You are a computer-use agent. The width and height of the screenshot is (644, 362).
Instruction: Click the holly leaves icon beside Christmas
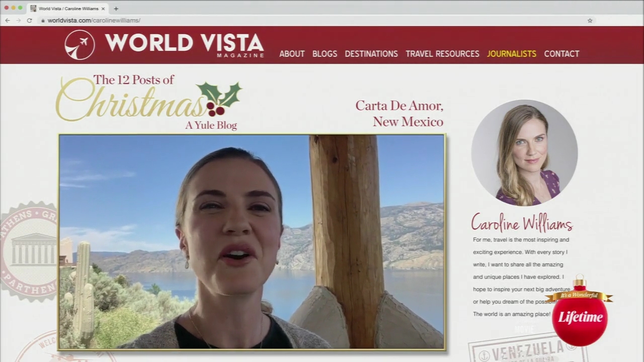219,98
